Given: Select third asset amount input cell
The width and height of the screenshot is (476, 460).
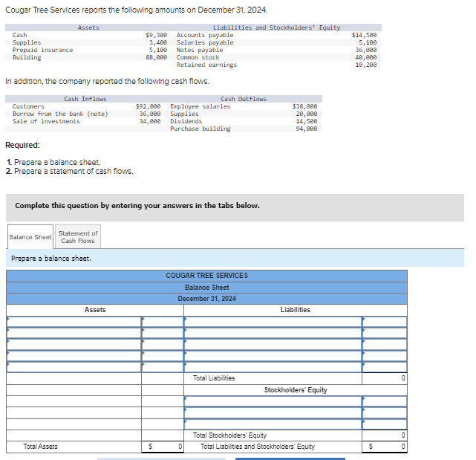Looking at the screenshot, I should (x=163, y=345).
